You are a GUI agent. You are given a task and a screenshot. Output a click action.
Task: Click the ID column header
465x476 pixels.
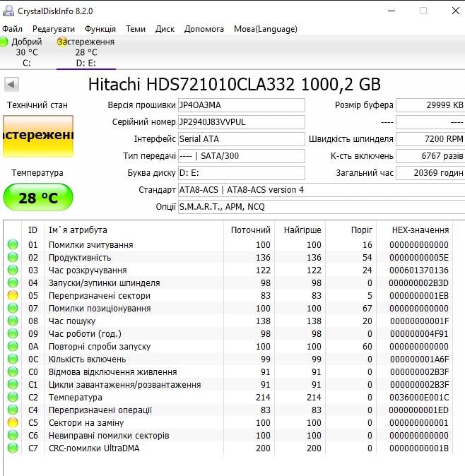pos(33,230)
